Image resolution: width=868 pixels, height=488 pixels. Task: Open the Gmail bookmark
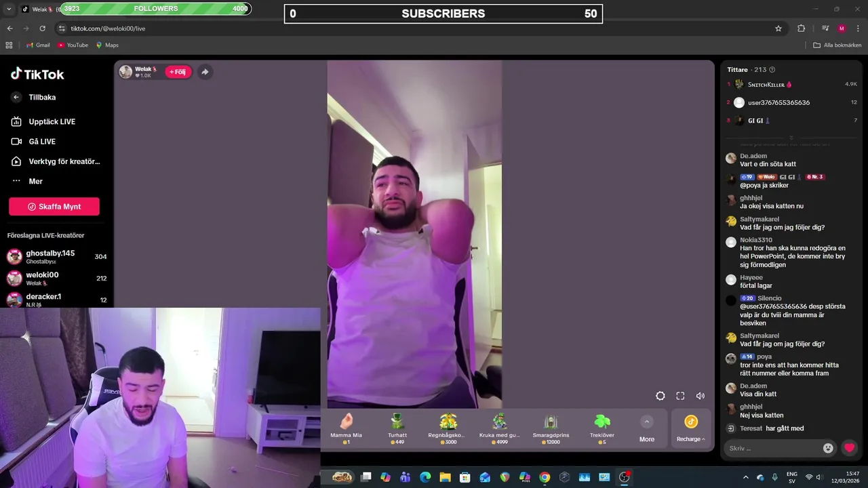coord(38,45)
